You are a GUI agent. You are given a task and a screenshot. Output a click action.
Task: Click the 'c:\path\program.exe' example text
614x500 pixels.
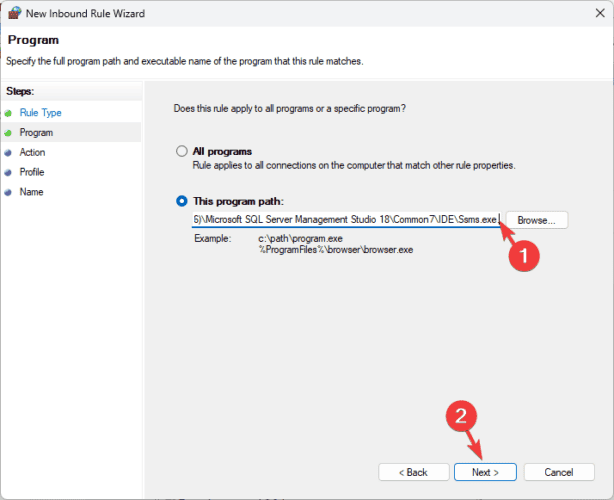[x=300, y=238]
